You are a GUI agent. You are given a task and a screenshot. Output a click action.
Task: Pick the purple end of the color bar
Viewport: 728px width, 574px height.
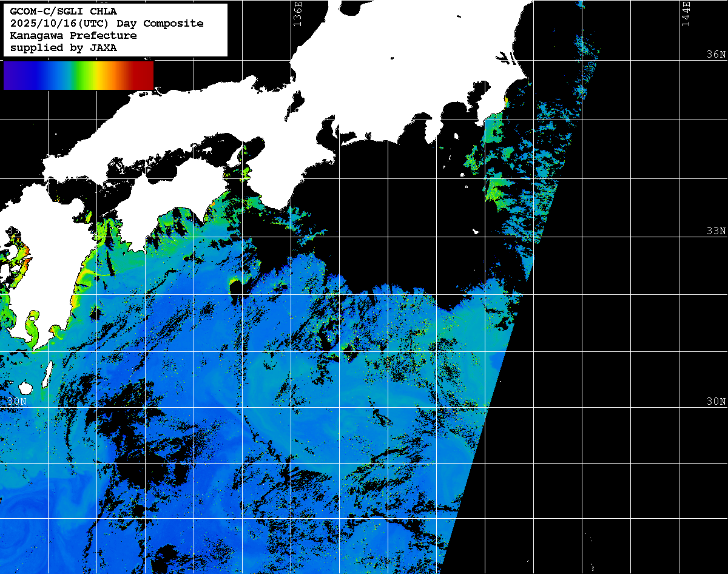[x=12, y=75]
